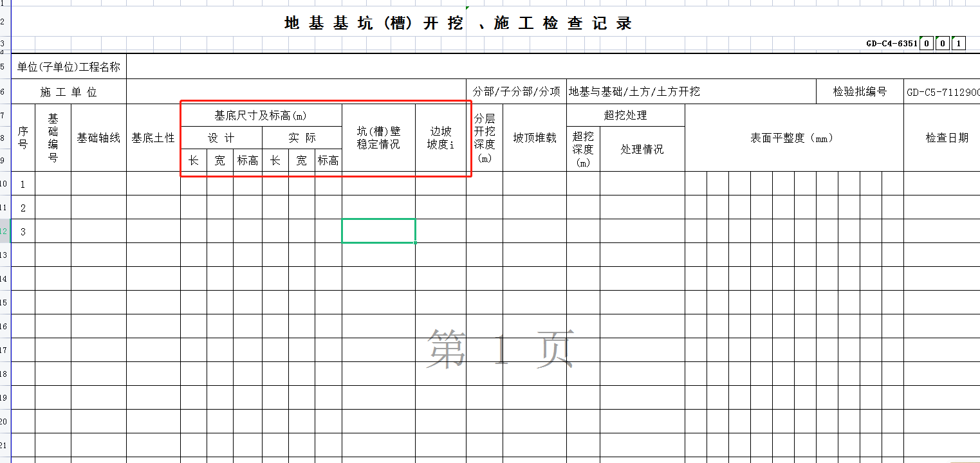Click the 边坡坡度i header cell
Screen dimensions: 980x463
441,138
